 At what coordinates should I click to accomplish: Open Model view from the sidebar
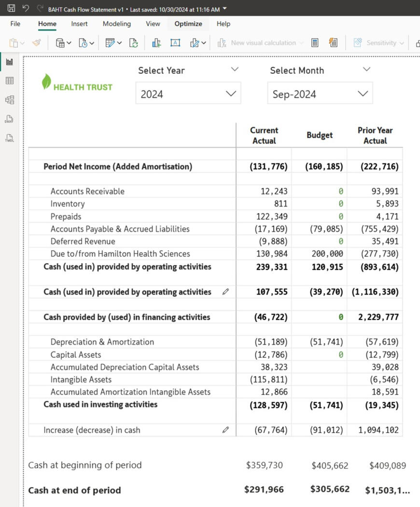(x=9, y=99)
